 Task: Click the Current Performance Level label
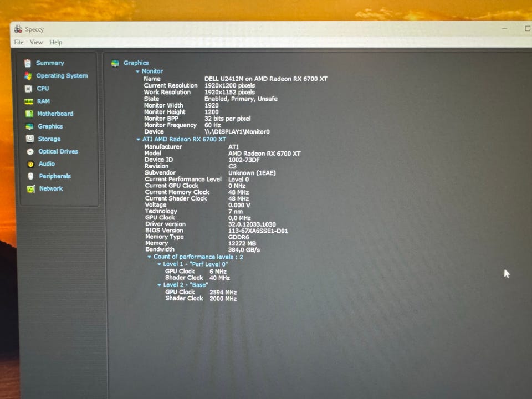183,179
